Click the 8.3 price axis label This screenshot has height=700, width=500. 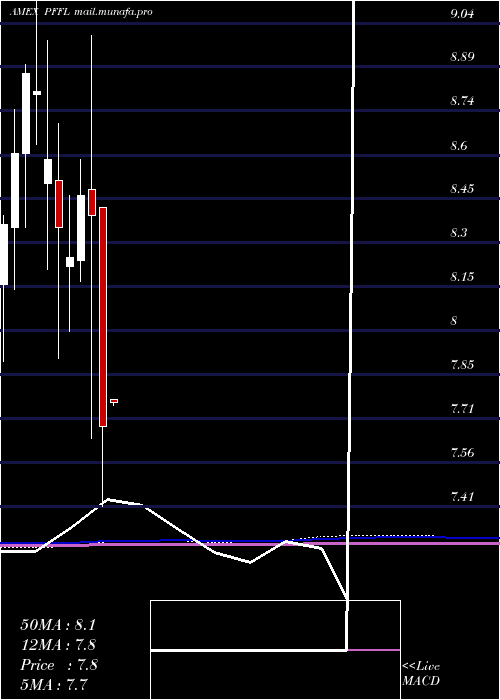[x=459, y=233]
